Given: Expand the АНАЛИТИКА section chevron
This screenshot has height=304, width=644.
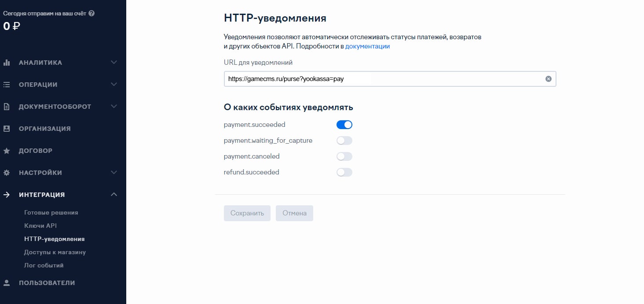Looking at the screenshot, I should 114,63.
